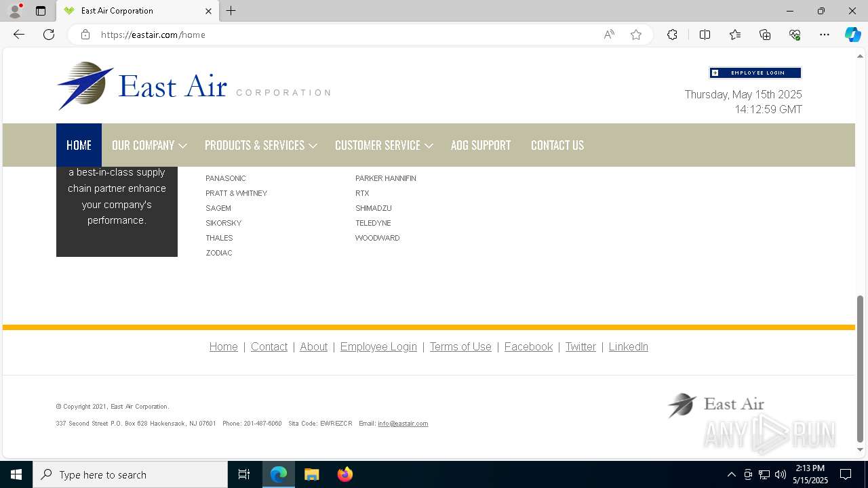Image resolution: width=868 pixels, height=488 pixels.
Task: Add page to favorites star
Action: 636,35
